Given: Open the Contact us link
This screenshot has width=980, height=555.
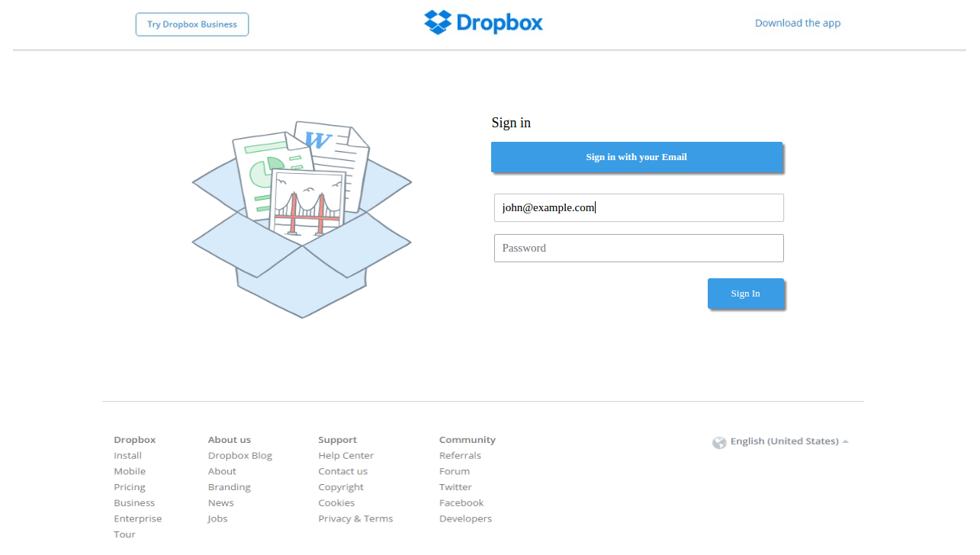Looking at the screenshot, I should click(x=343, y=471).
